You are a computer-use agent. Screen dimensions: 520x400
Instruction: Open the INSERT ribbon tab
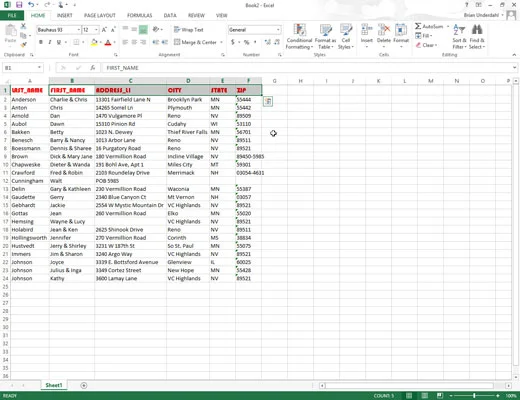click(64, 15)
